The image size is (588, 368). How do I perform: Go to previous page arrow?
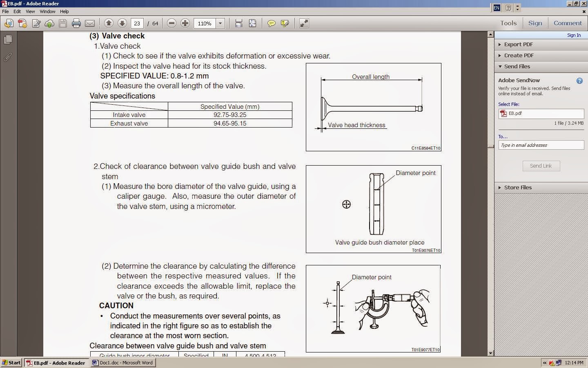pos(109,23)
